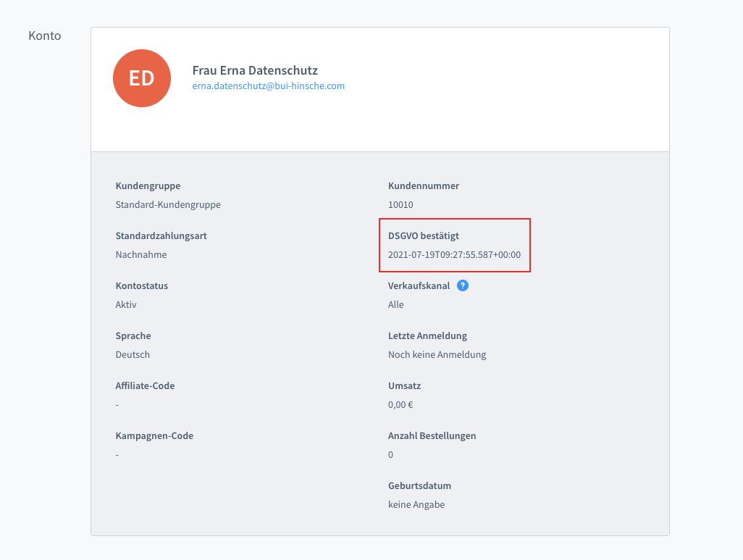
Task: Click the orange ED avatar circle
Action: point(142,78)
